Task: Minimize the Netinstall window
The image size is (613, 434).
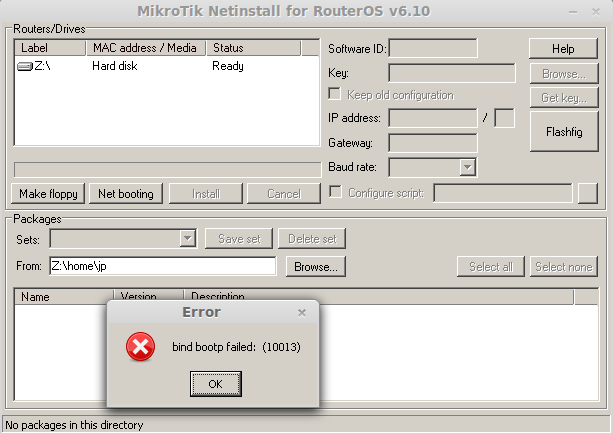Action: 573,12
